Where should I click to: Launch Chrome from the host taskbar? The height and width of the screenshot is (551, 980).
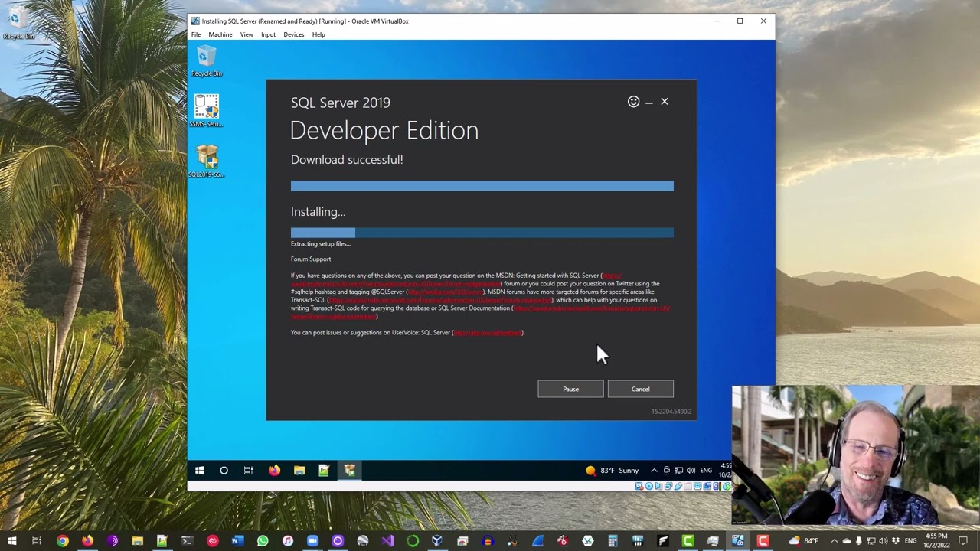click(62, 541)
